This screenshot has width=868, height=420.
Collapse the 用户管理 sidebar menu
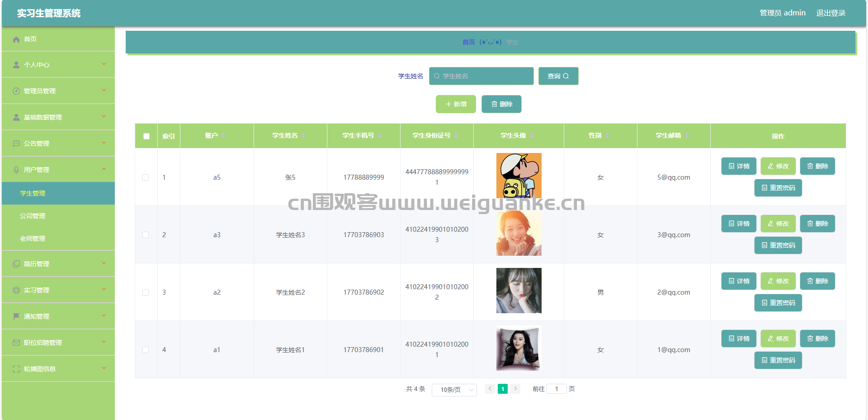(58, 170)
